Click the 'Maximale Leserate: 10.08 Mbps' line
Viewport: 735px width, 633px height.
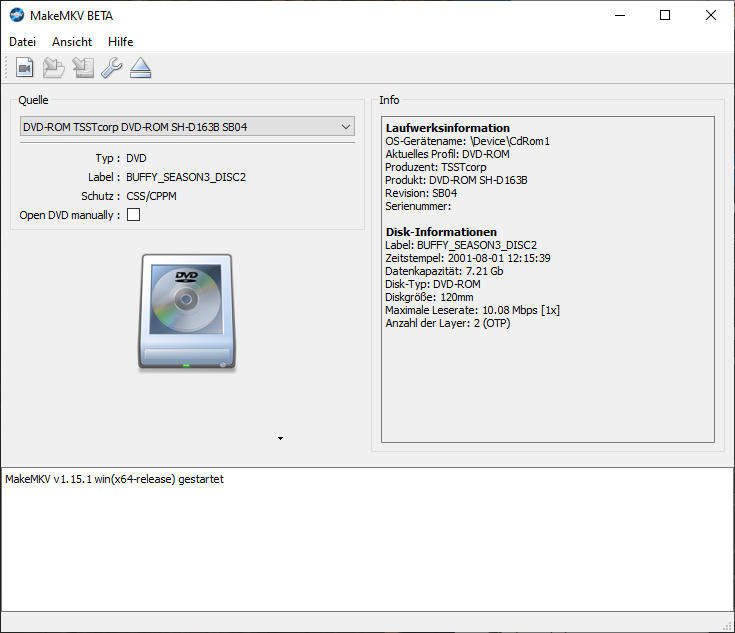(472, 310)
